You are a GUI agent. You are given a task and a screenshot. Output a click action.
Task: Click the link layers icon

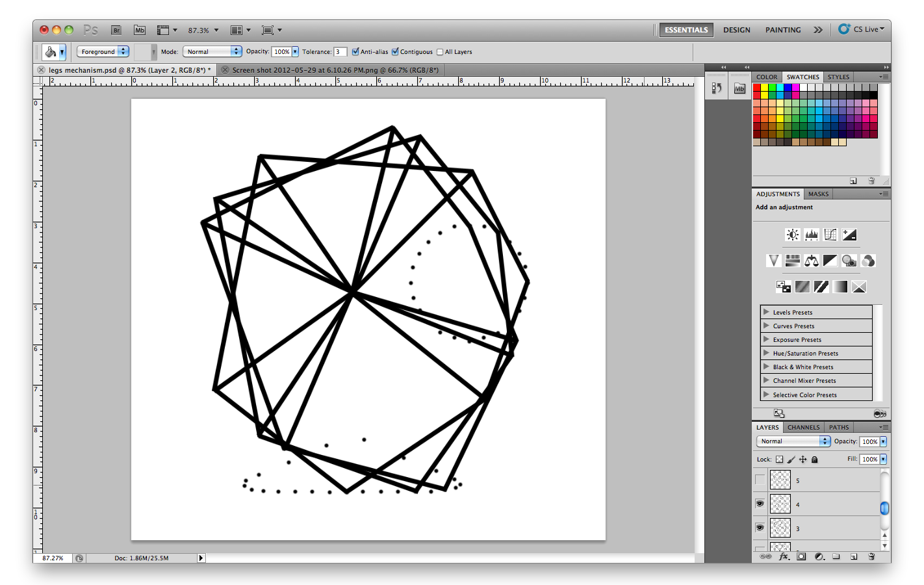(766, 556)
